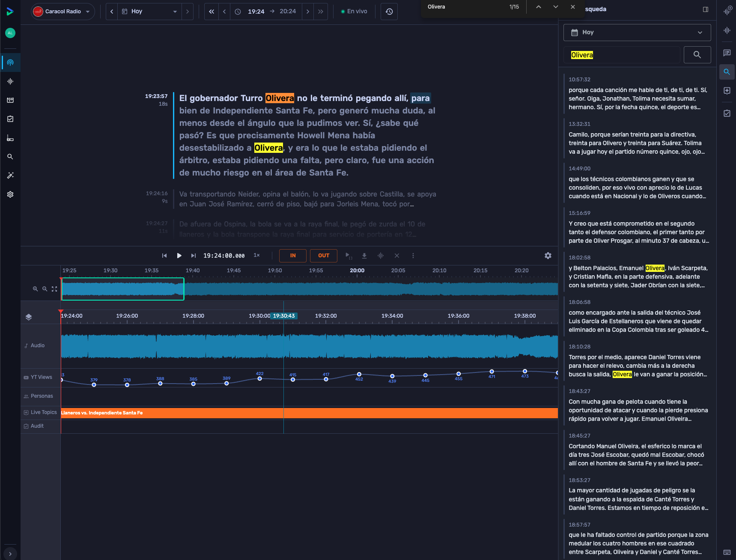
Task: Run search with magnifier button
Action: [697, 55]
